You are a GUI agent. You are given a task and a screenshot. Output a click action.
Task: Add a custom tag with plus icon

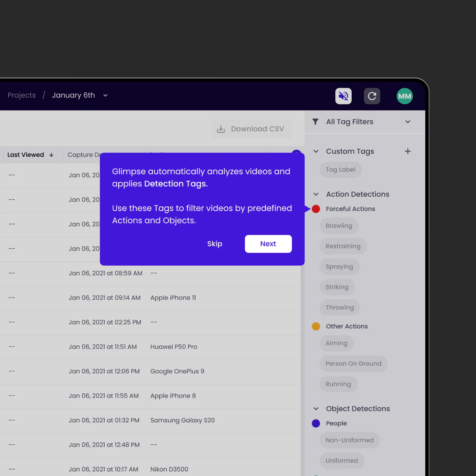[x=408, y=151]
